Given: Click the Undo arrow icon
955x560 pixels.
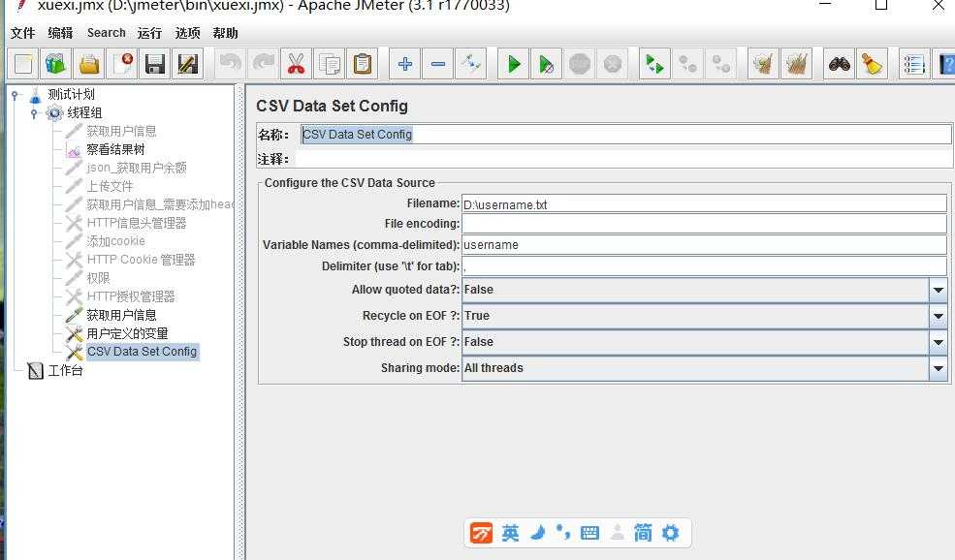Looking at the screenshot, I should pyautogui.click(x=230, y=64).
